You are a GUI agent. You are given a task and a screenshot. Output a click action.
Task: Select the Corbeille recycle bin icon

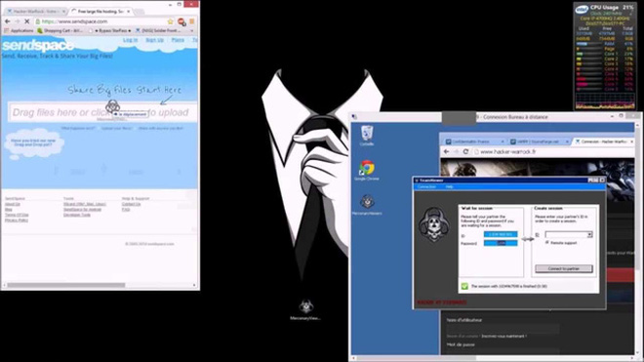(x=367, y=136)
